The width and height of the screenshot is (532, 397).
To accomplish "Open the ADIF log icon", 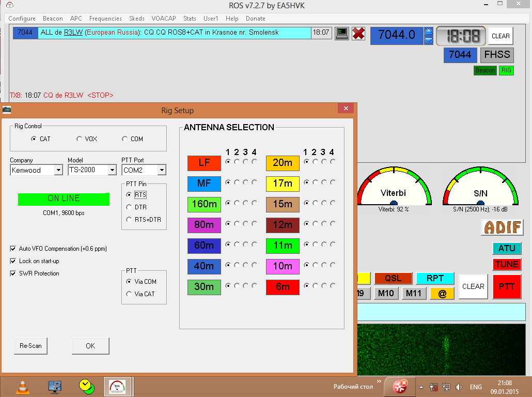I will (x=502, y=227).
